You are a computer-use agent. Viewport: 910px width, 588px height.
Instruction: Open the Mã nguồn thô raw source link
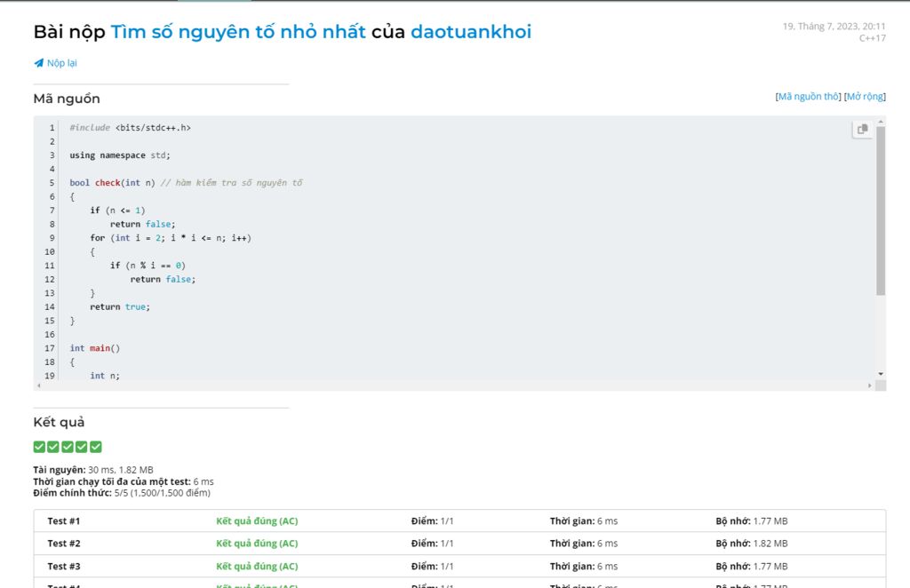808,97
